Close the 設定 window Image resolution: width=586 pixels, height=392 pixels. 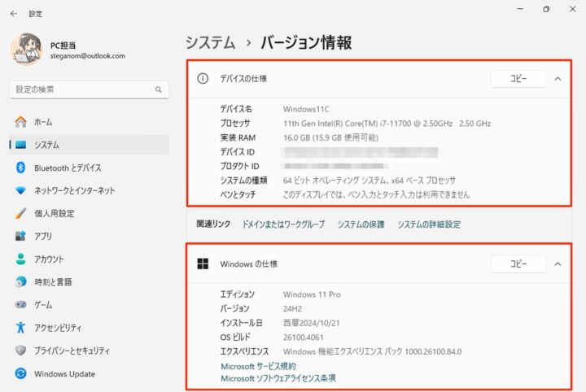(x=572, y=9)
